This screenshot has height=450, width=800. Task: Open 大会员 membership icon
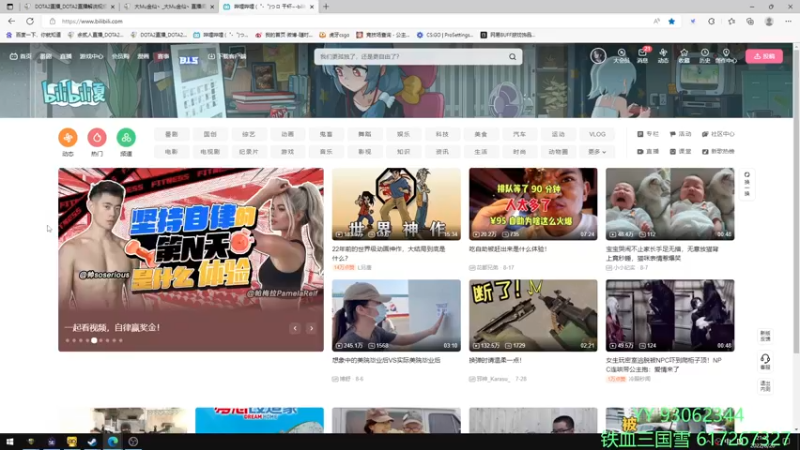(x=621, y=56)
